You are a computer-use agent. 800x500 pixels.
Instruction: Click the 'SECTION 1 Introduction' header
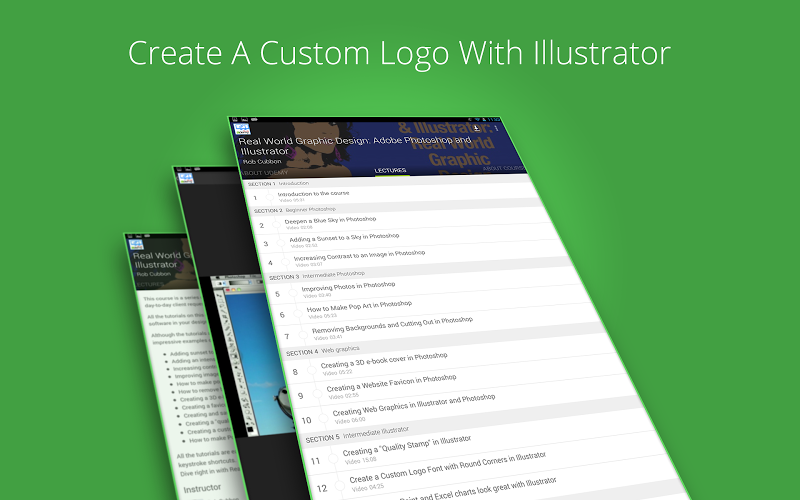(279, 183)
